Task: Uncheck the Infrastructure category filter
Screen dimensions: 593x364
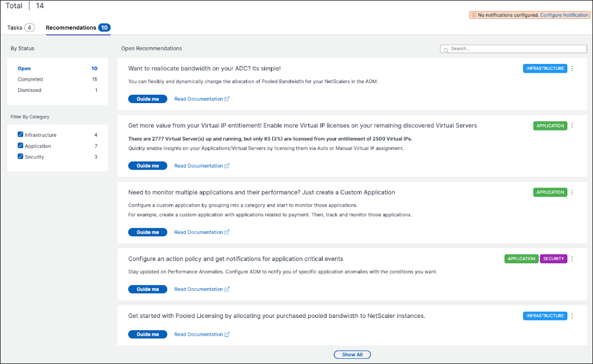Action: (x=21, y=134)
